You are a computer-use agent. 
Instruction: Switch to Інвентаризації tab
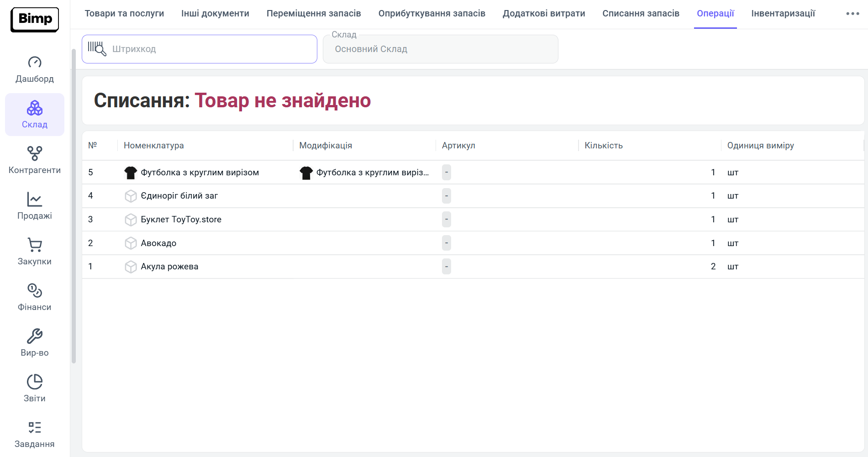tap(783, 14)
